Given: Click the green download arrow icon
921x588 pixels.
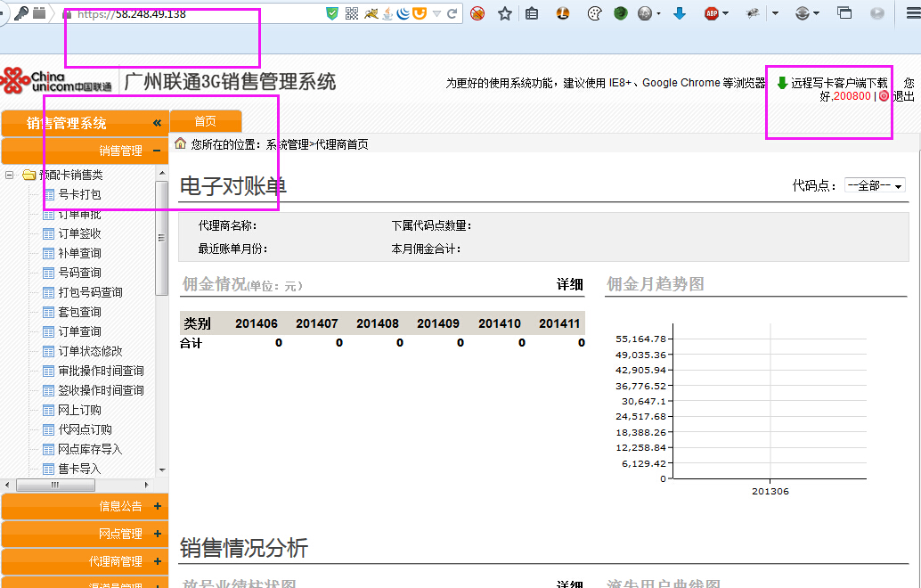Looking at the screenshot, I should [x=782, y=83].
